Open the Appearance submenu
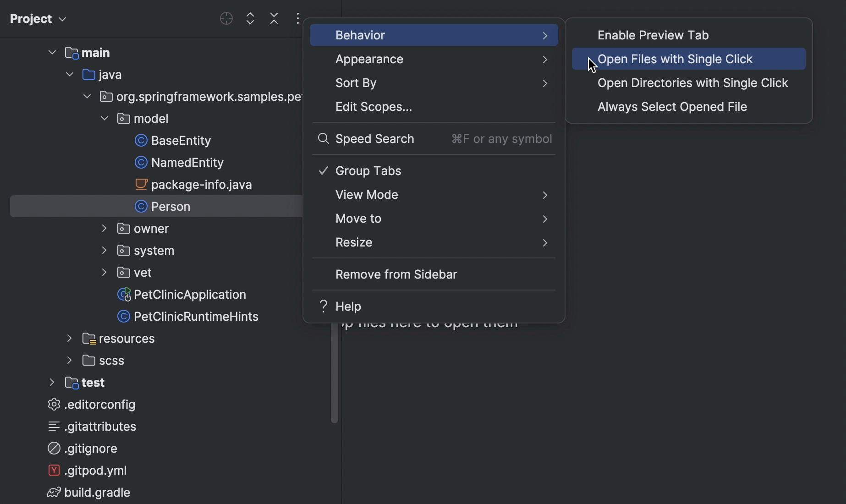This screenshot has height=504, width=846. 369,59
